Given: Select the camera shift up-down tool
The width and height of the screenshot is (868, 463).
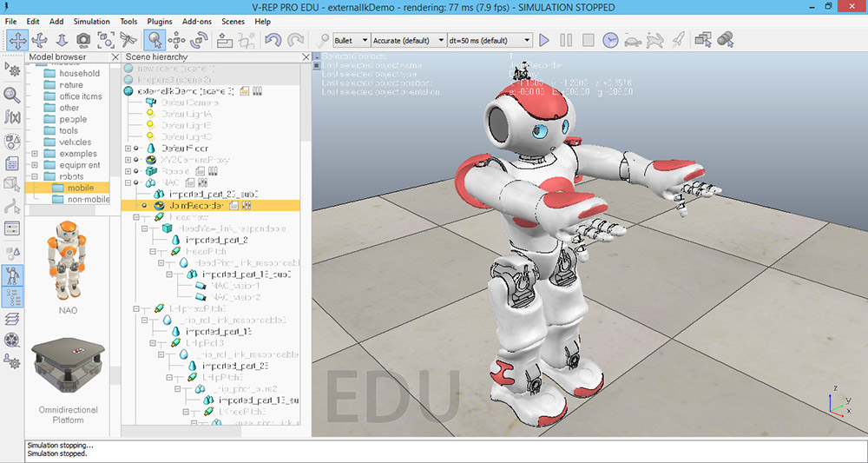Looking at the screenshot, I should (x=62, y=41).
